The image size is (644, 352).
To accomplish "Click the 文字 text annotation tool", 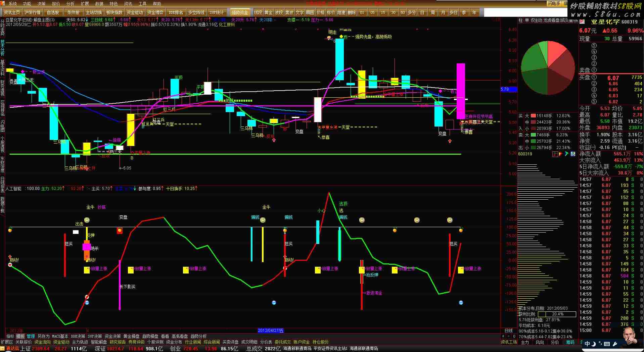I will (x=300, y=12).
